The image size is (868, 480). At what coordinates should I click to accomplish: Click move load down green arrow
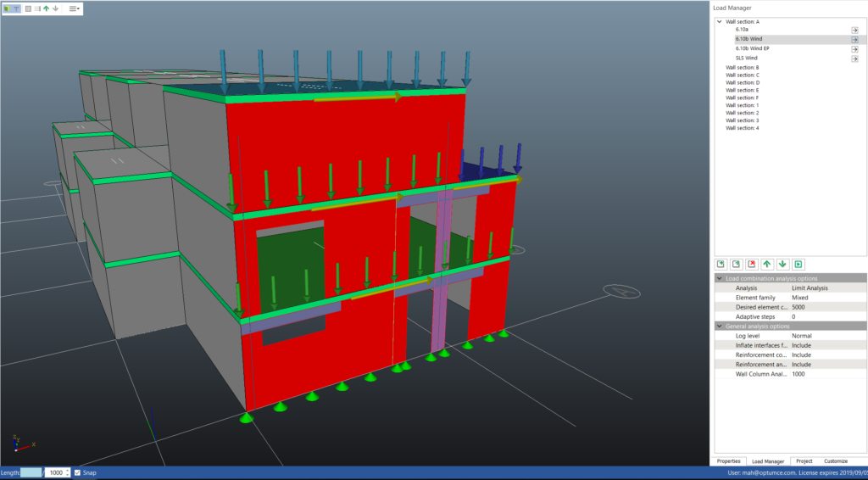[x=783, y=264]
